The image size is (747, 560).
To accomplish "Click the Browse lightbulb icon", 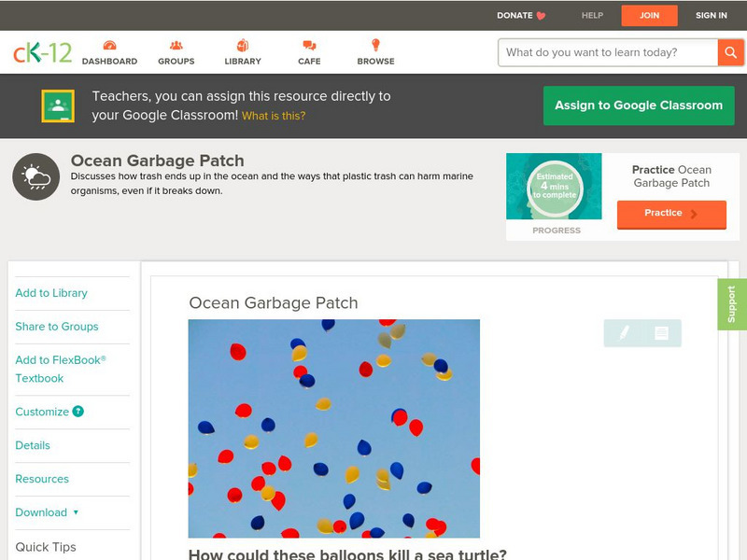I will coord(374,44).
